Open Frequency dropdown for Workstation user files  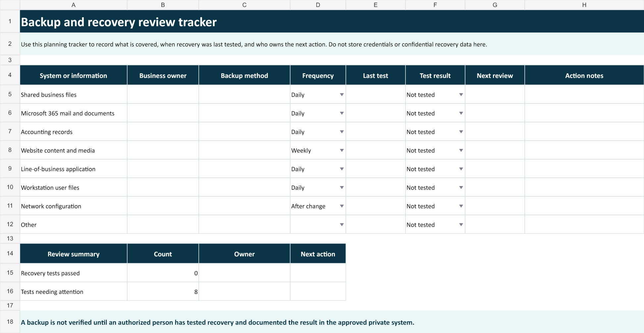point(342,188)
